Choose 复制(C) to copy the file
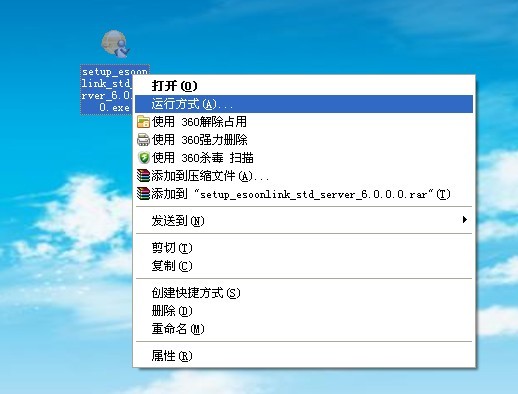Image resolution: width=518 pixels, height=394 pixels. click(304, 266)
